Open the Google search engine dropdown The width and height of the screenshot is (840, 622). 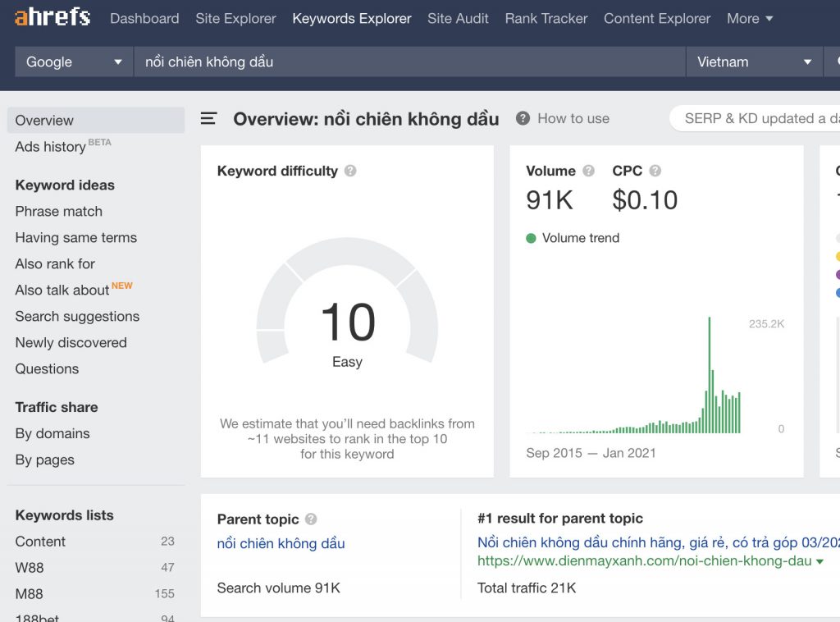tap(74, 62)
